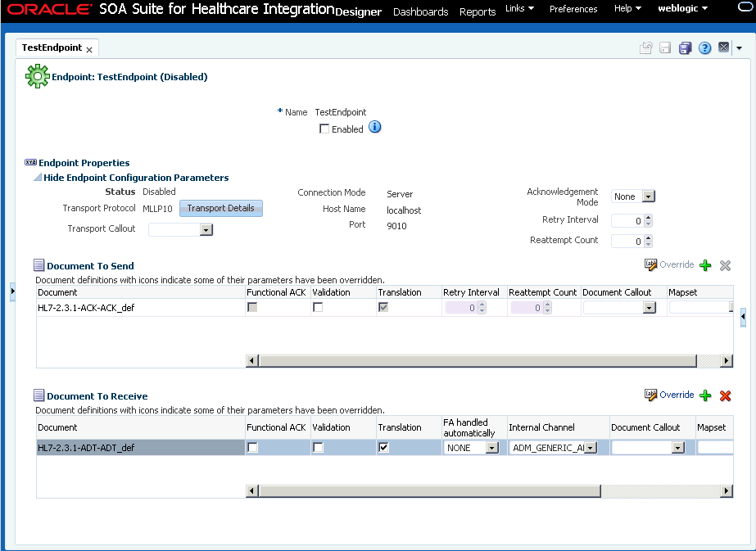
Task: Toggle Validation for HL7-2.3.1-ADT-ADT_def
Action: click(318, 447)
